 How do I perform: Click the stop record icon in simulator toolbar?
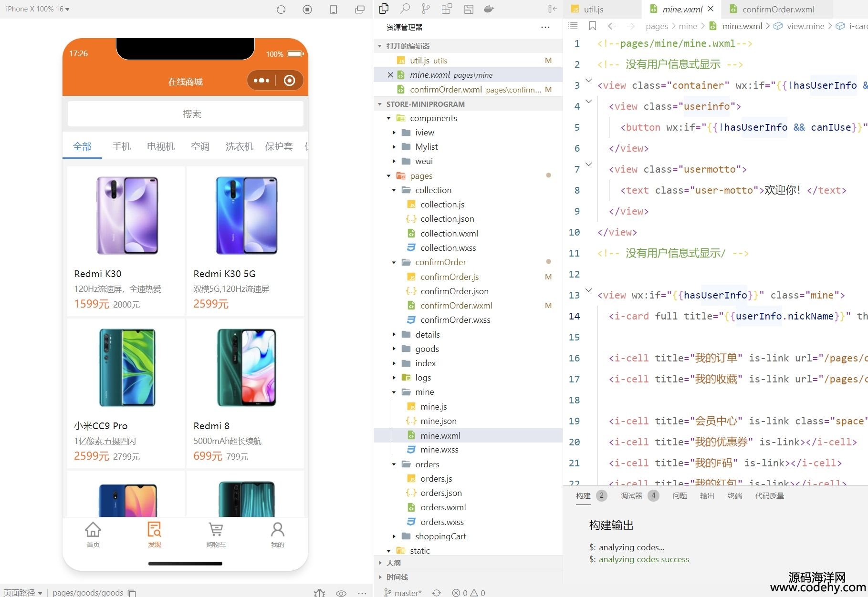[x=307, y=9]
